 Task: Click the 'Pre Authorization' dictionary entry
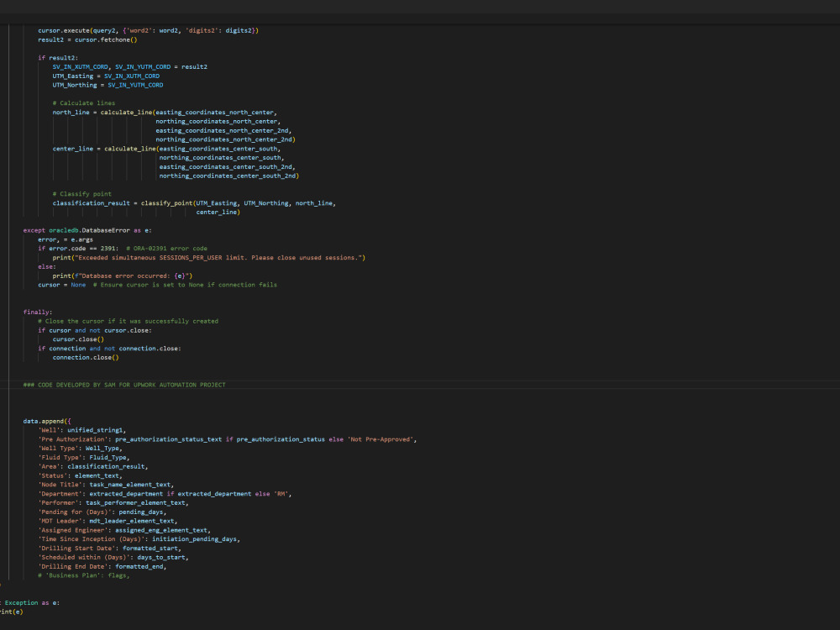pos(227,439)
